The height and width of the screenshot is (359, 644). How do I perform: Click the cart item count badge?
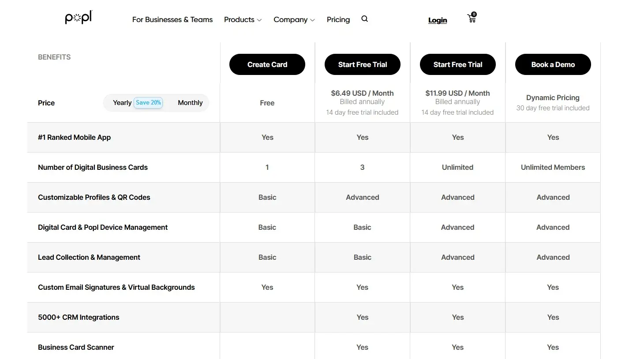tap(474, 14)
